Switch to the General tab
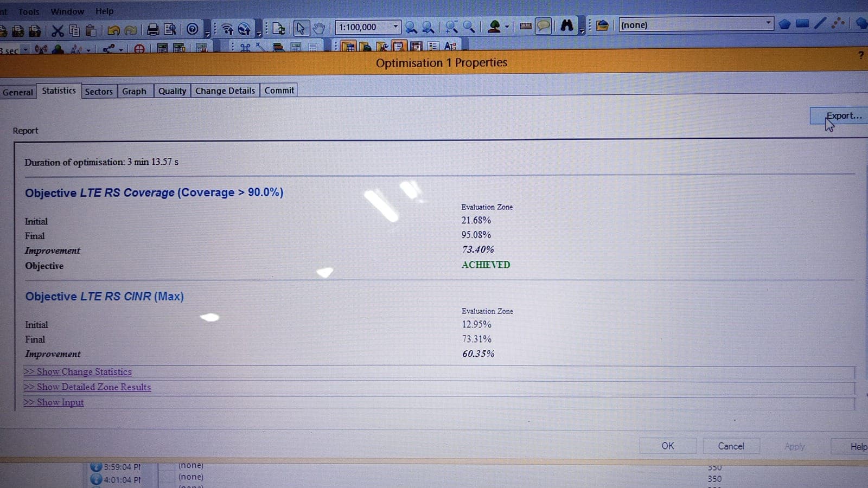Image resolution: width=868 pixels, height=488 pixels. (x=18, y=92)
